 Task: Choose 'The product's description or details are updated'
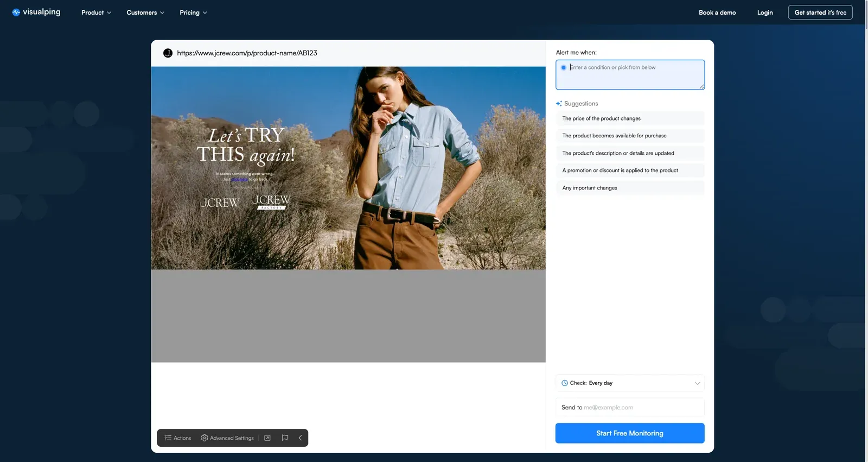[x=630, y=153]
